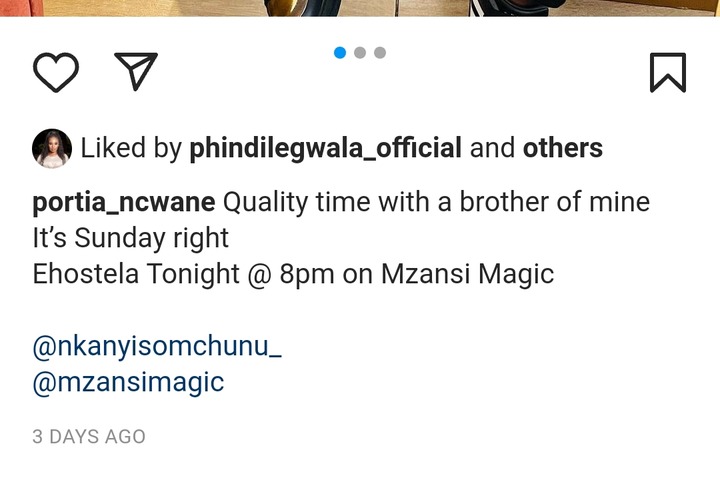
Task: Save the post with the bookmark icon
Action: (x=668, y=73)
